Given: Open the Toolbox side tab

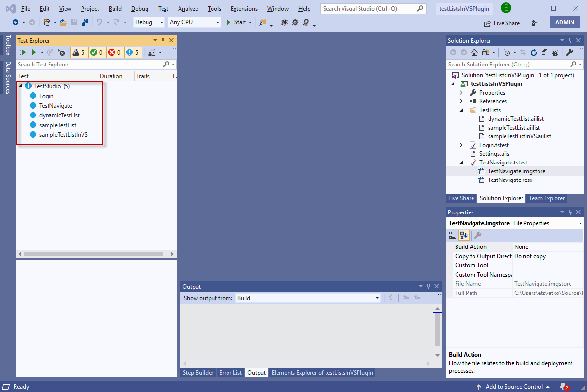Looking at the screenshot, I should 8,45.
